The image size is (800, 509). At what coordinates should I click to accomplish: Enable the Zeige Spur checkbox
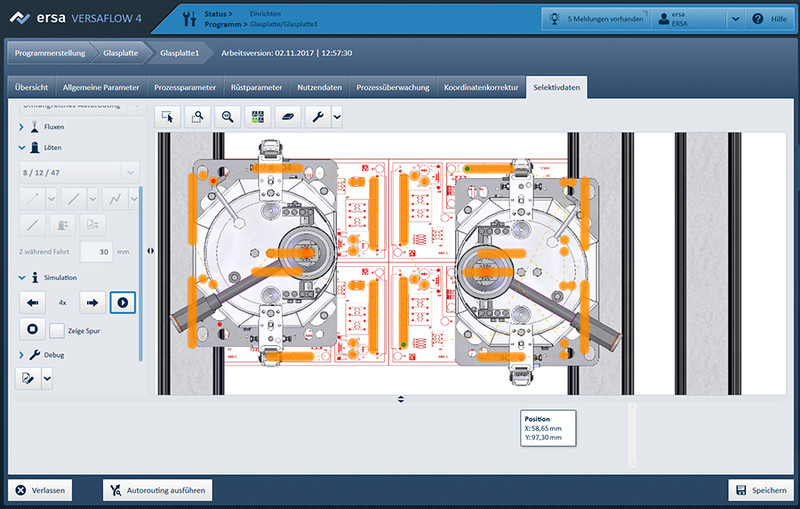click(57, 330)
